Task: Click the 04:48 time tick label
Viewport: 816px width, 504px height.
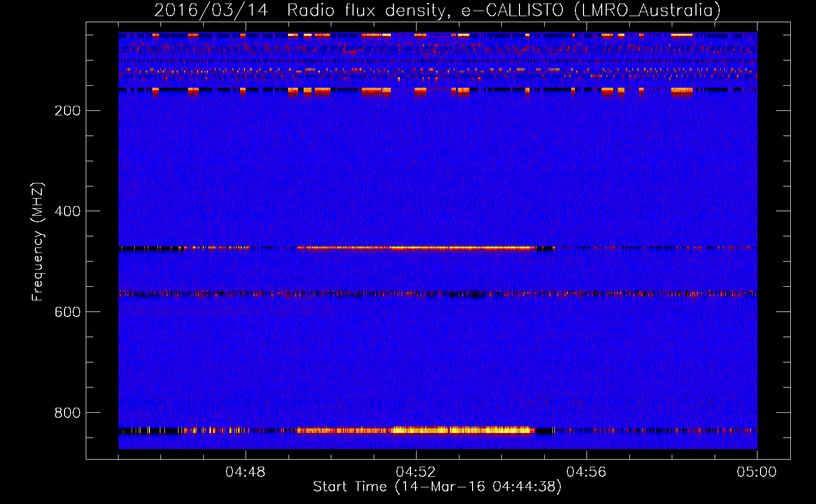Action: pos(246,472)
